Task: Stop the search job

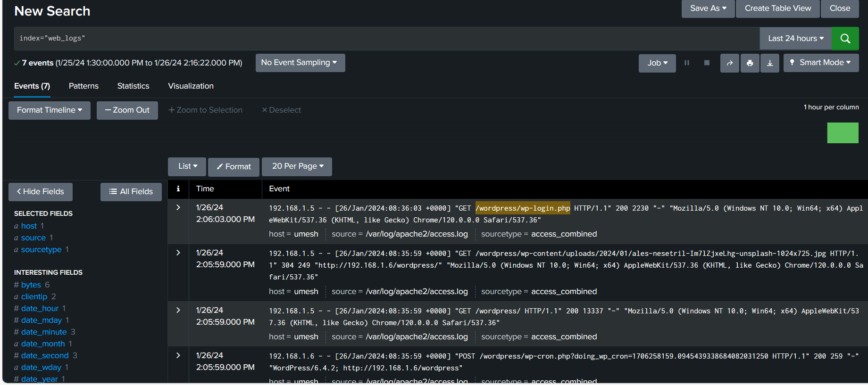Action: coord(707,63)
